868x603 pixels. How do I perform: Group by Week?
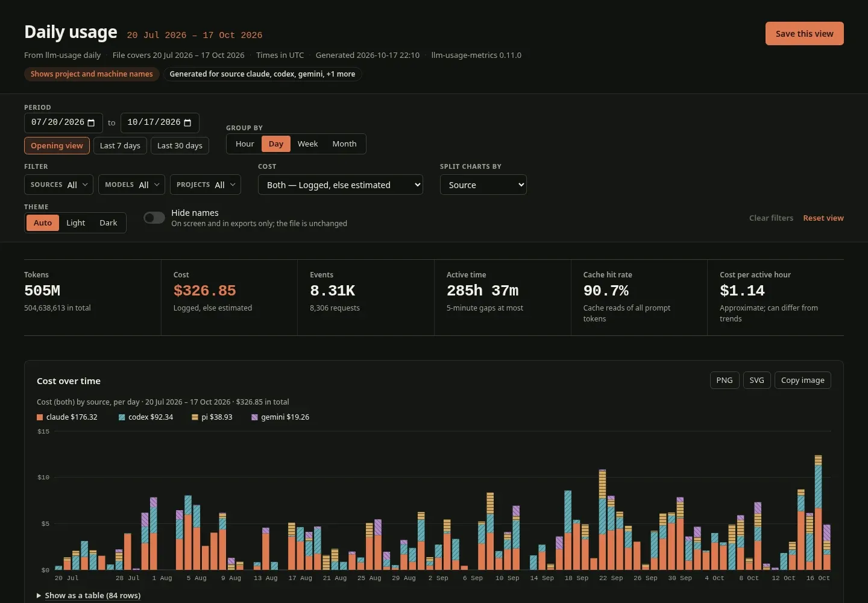307,144
